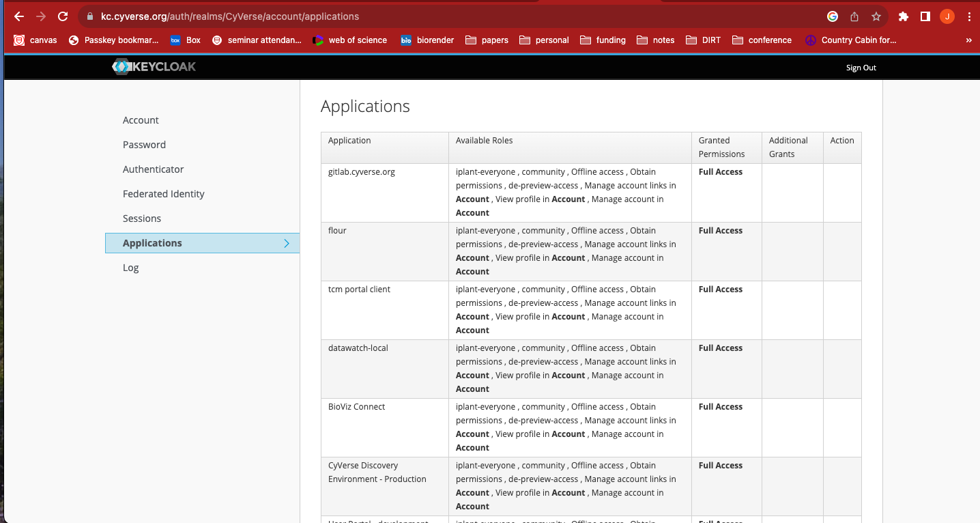Open the Google search shortcut in address bar
The image size is (980, 523).
832,16
